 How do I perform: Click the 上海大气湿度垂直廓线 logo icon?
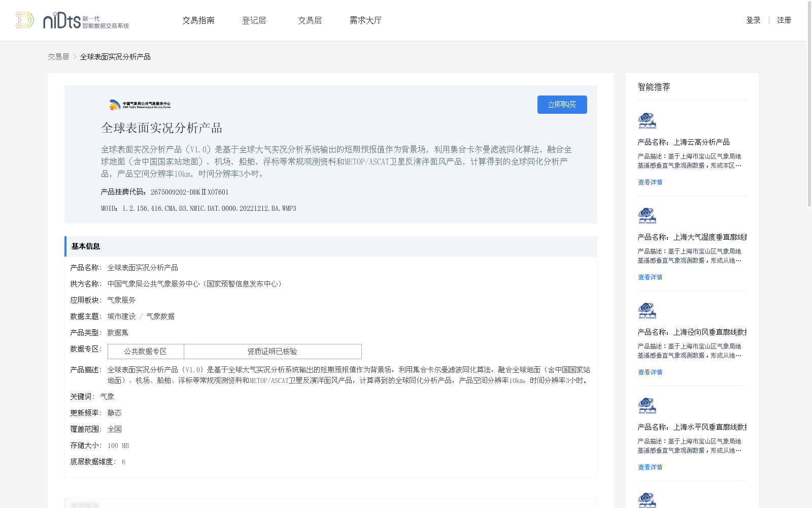click(x=647, y=216)
